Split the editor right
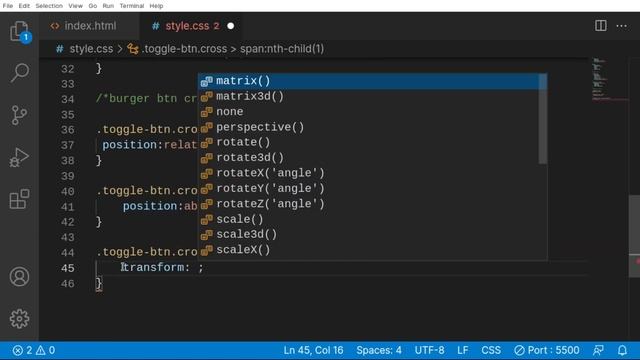The height and width of the screenshot is (360, 640). click(x=600, y=26)
